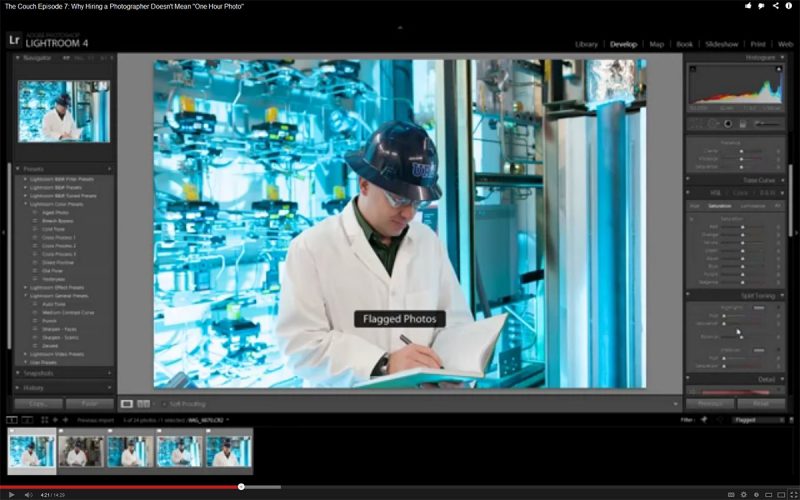Image resolution: width=800 pixels, height=500 pixels.
Task: Select the Loupe view icon in toolbar
Action: [x=127, y=404]
